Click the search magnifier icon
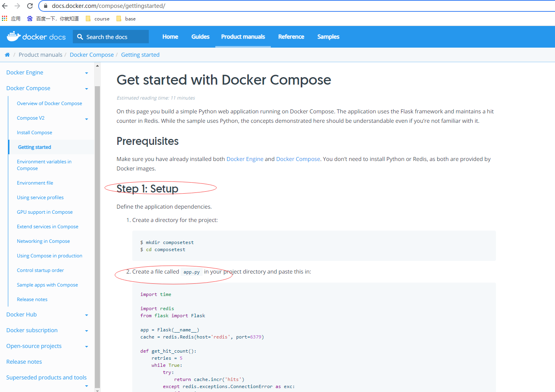Viewport: 555px width, 392px height. (x=80, y=37)
